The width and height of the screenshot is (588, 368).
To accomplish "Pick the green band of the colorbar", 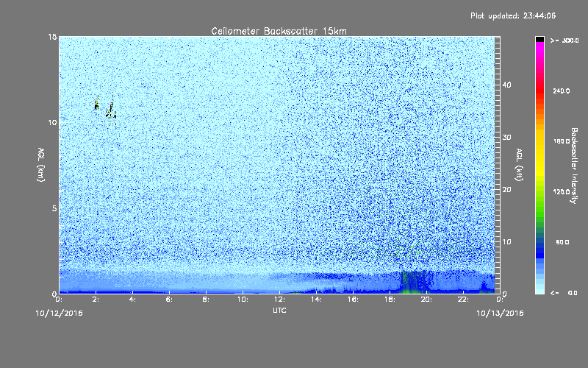I will (x=539, y=210).
